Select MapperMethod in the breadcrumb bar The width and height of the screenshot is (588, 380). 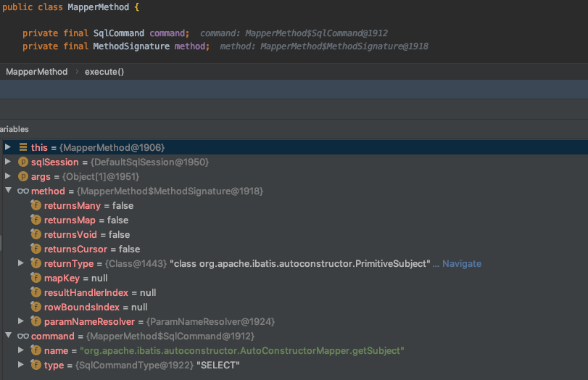coord(37,72)
